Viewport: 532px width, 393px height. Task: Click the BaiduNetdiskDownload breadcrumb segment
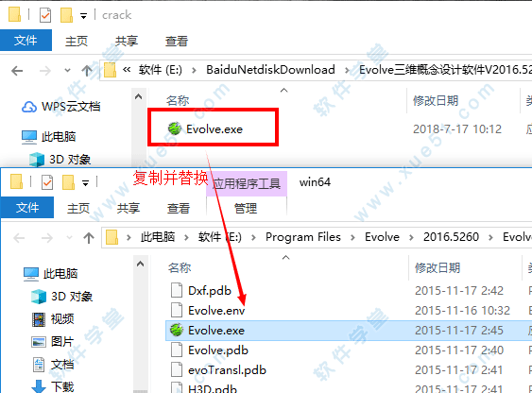tap(270, 70)
